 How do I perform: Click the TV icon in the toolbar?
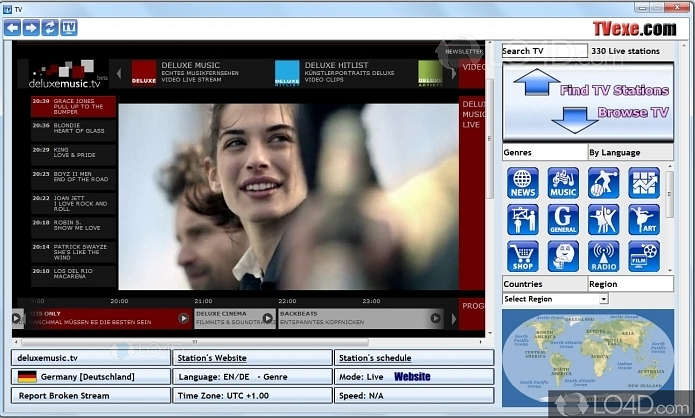pos(69,28)
